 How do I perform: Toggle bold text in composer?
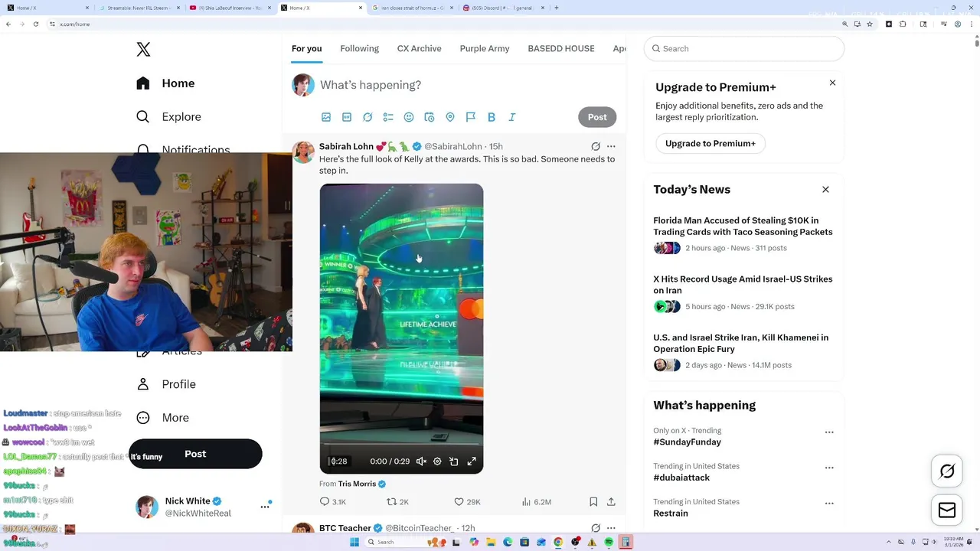tap(492, 117)
